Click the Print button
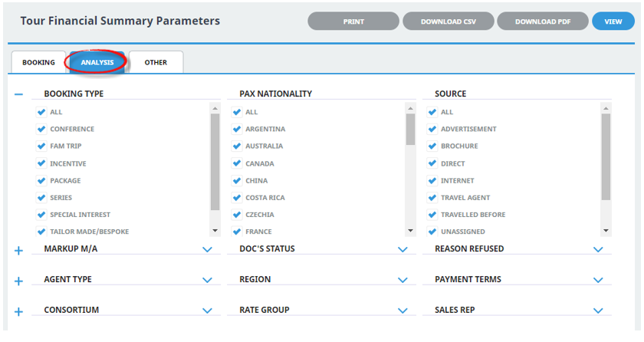 coord(353,21)
